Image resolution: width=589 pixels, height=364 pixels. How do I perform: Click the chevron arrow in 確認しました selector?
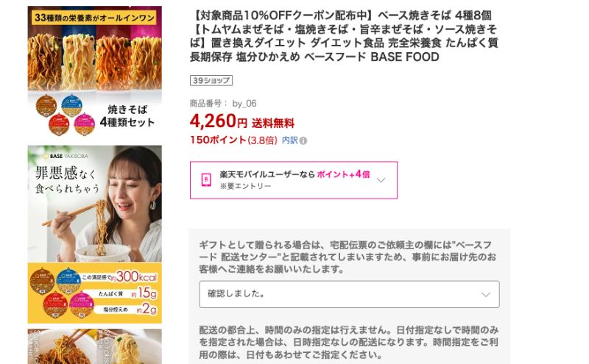(486, 295)
